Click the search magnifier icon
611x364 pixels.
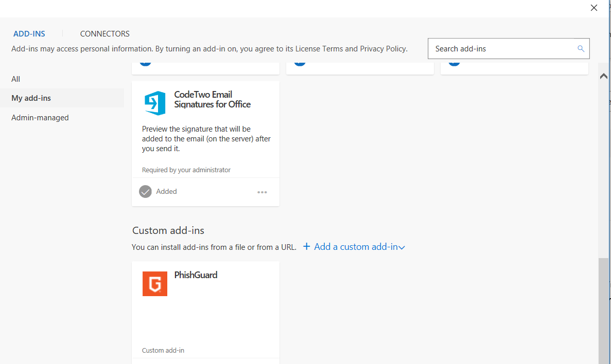point(581,49)
